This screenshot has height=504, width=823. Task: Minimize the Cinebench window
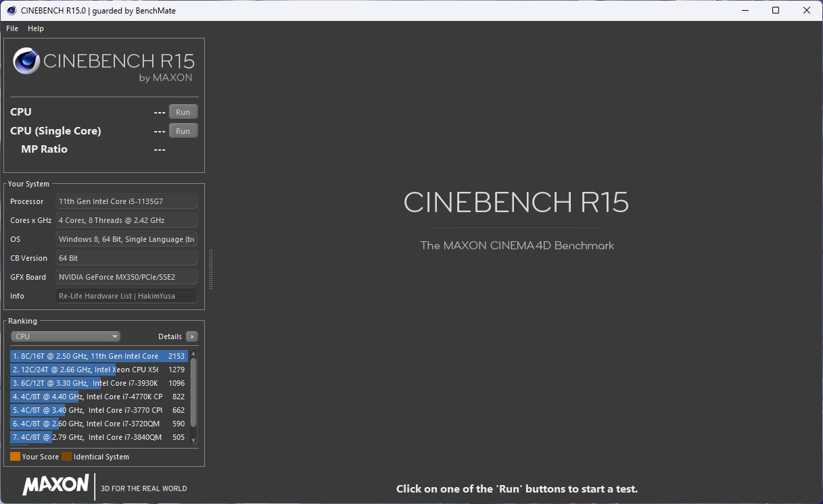pos(745,10)
